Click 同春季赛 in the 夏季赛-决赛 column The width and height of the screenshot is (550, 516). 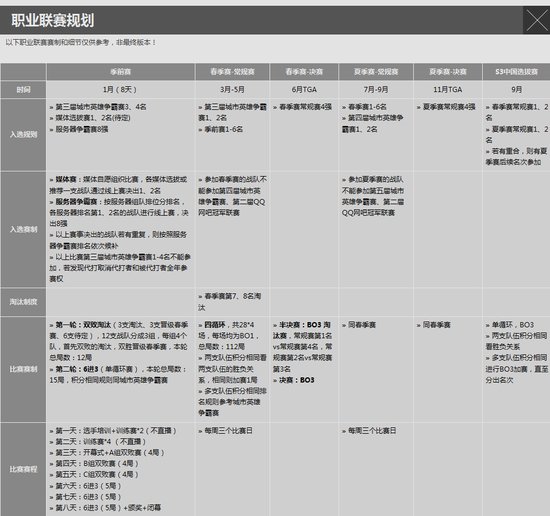tap(434, 325)
